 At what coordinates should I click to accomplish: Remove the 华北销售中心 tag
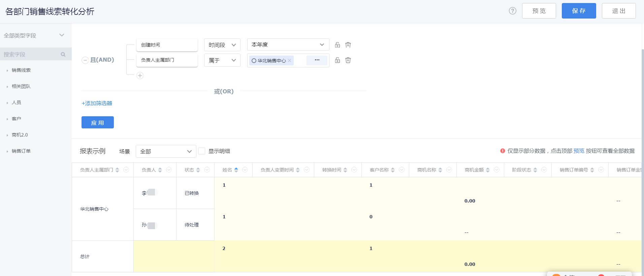coord(289,61)
